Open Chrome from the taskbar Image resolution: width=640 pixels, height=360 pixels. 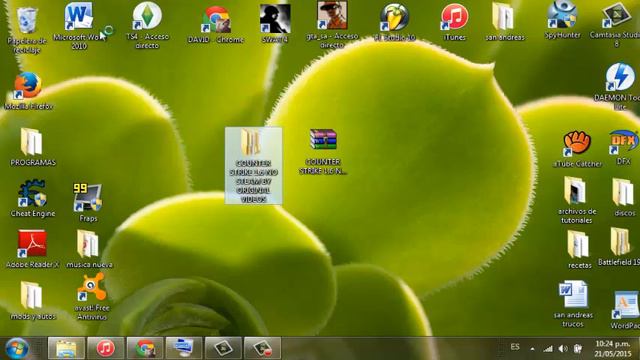145,349
